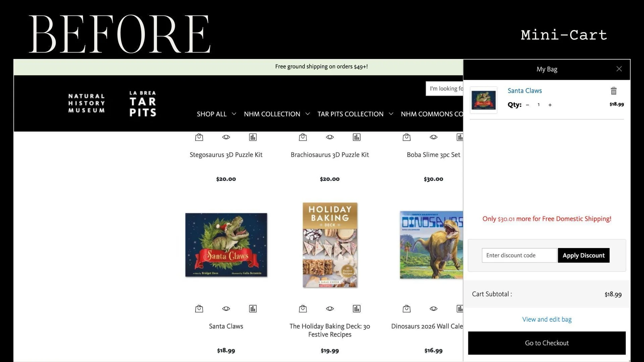This screenshot has width=644, height=362.
Task: Click compare icon under Stegosaurus 3D Puzzle Kit
Action: [253, 137]
